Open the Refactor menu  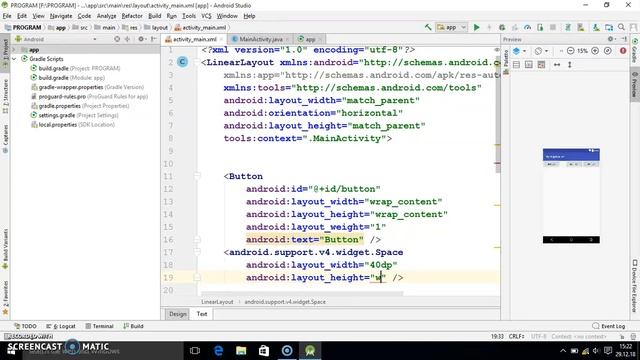[132, 16]
